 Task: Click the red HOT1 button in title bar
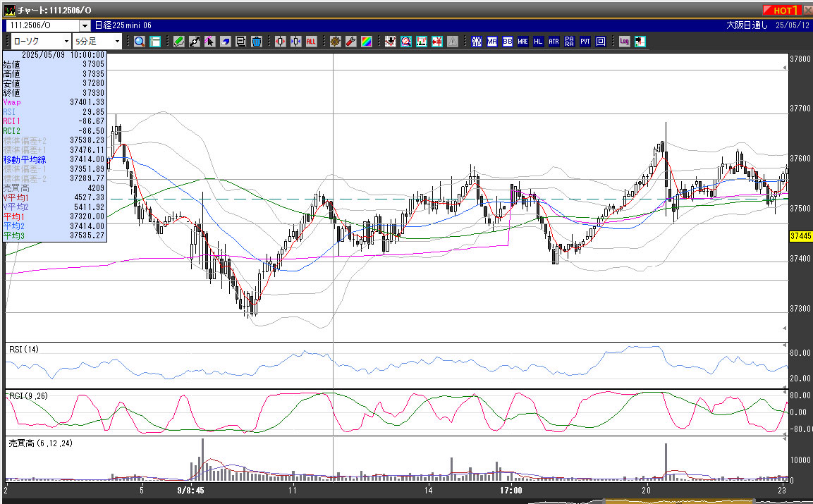781,11
